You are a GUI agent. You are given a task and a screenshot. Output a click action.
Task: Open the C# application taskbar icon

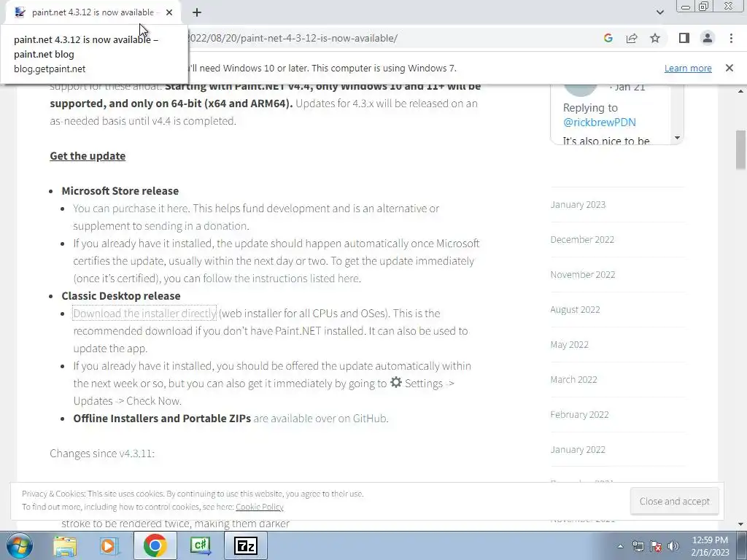click(x=201, y=545)
